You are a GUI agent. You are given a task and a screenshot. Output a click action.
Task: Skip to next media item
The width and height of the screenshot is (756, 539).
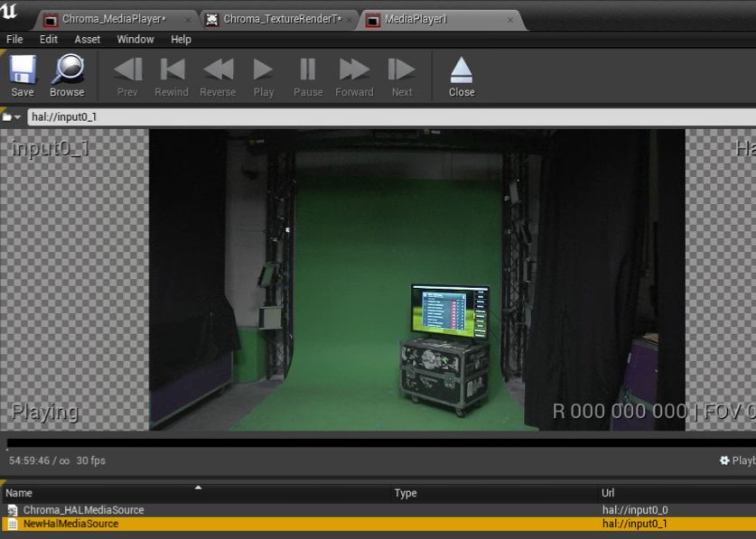pyautogui.click(x=402, y=76)
